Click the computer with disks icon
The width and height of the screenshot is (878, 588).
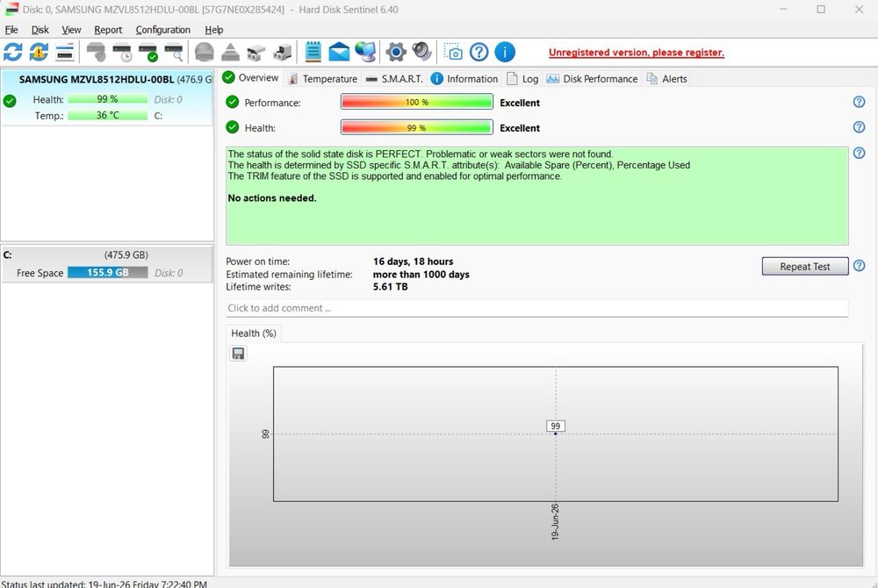click(x=282, y=52)
